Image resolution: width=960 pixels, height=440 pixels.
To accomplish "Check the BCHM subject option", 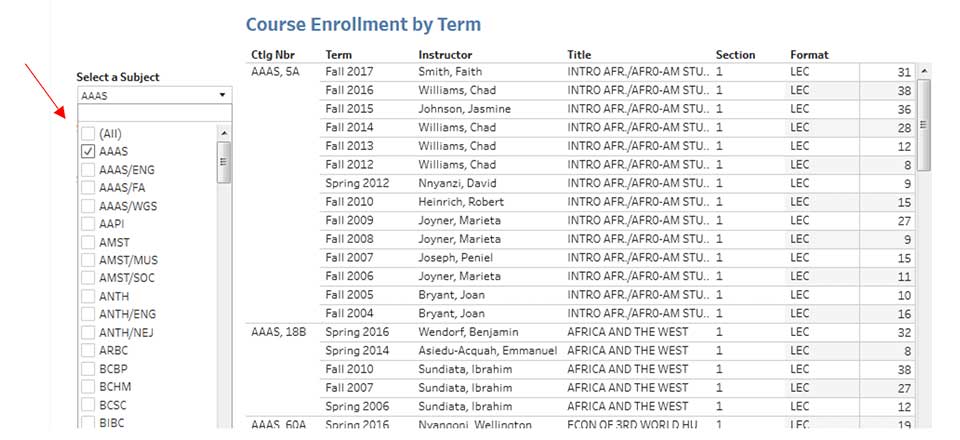I will pos(88,387).
